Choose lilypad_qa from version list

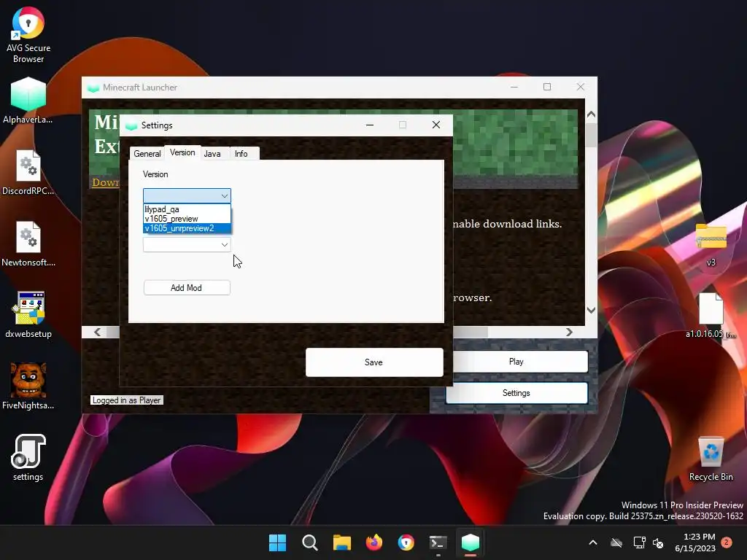pos(187,209)
